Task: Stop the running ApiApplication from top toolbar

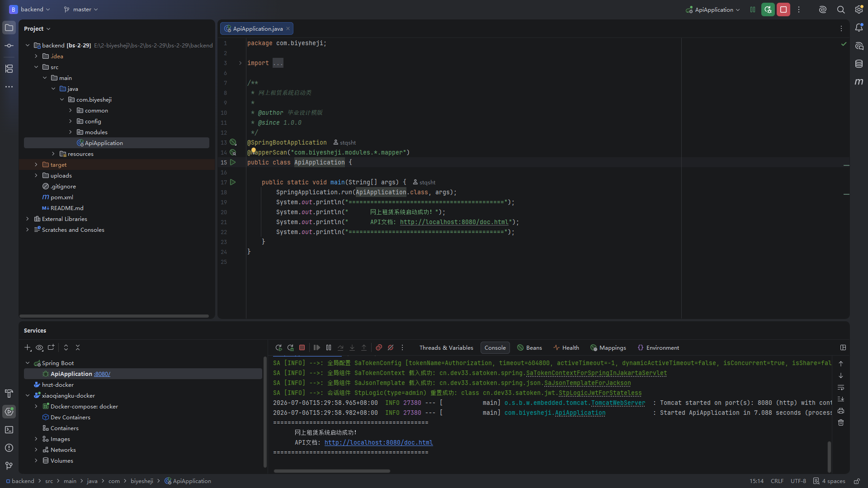Action: pyautogui.click(x=783, y=9)
